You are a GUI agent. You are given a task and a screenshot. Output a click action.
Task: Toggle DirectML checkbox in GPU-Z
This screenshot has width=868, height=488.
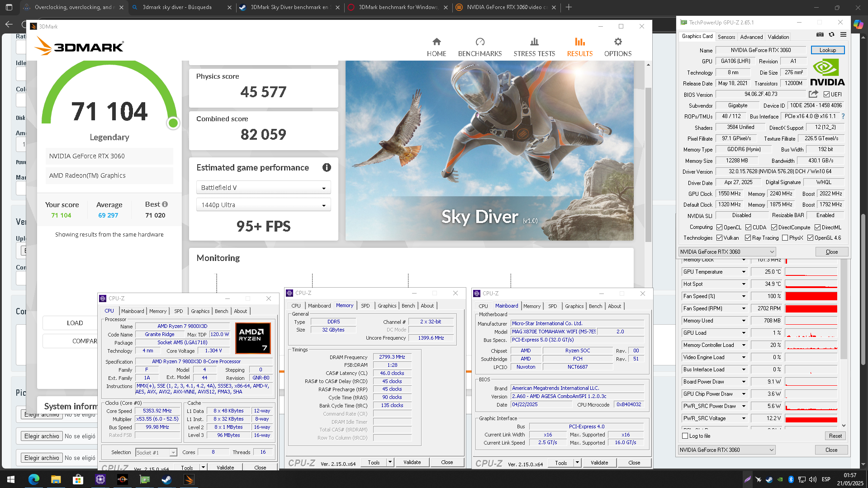(817, 227)
